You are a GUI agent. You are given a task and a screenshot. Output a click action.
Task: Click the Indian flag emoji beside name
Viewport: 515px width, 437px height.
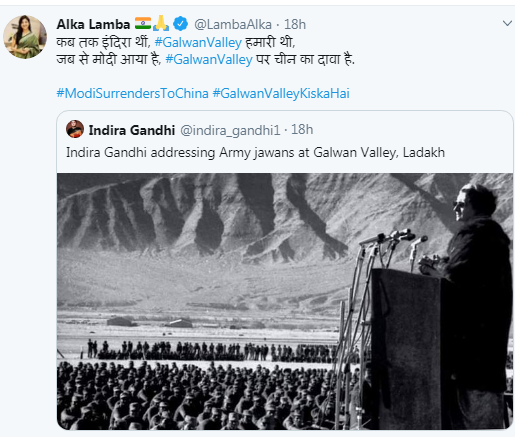coord(143,23)
